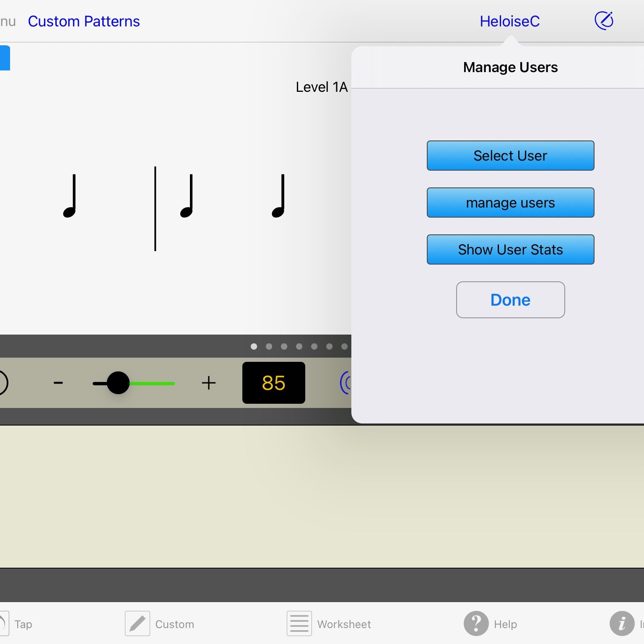Click the Help question mark icon
Image resolution: width=644 pixels, height=644 pixels.
[x=476, y=623]
